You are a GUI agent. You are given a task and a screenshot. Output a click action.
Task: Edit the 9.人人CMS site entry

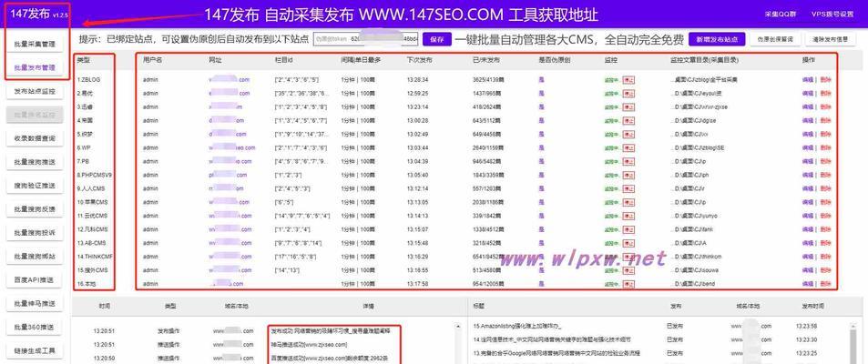(808, 188)
